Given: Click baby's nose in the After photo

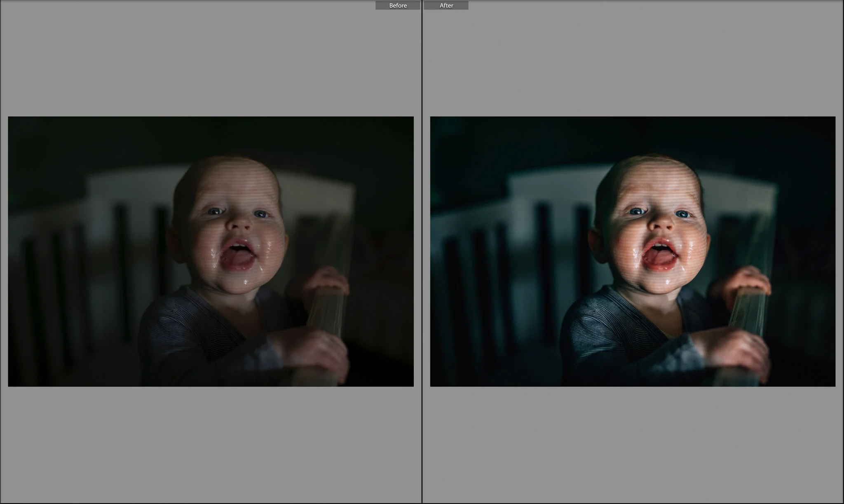Looking at the screenshot, I should click(x=661, y=225).
